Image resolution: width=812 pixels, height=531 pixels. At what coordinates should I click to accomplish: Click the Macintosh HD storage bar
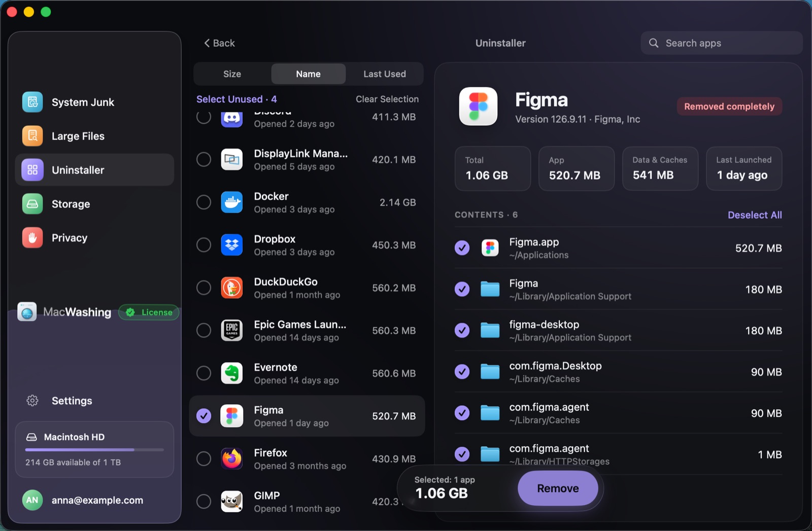[94, 450]
